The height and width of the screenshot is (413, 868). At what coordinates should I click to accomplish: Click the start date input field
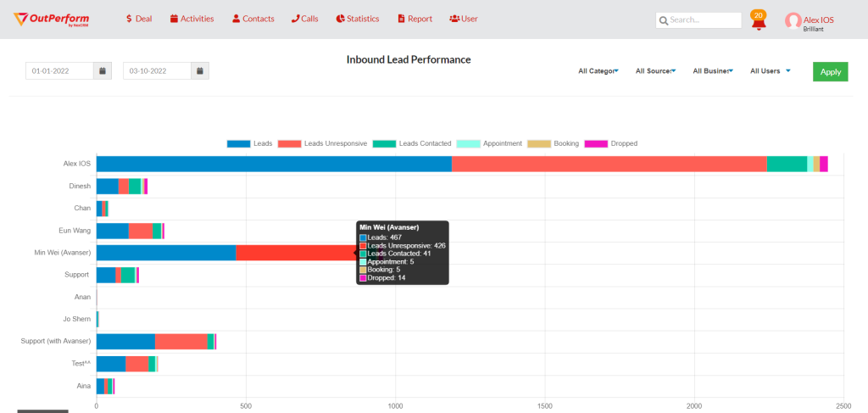(x=58, y=71)
